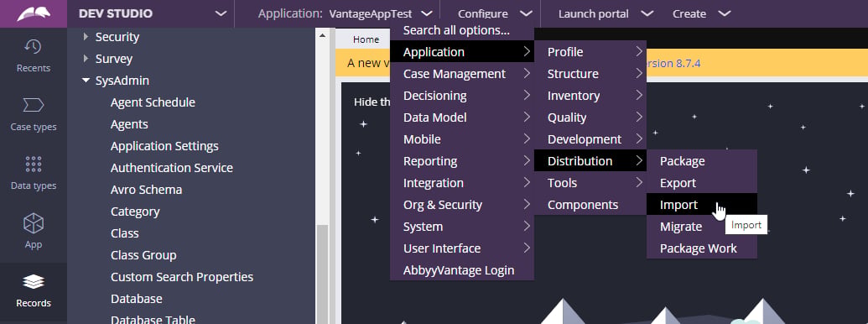Viewport: 868px width, 324px height.
Task: Open Org & Security submenu
Action: coord(462,204)
